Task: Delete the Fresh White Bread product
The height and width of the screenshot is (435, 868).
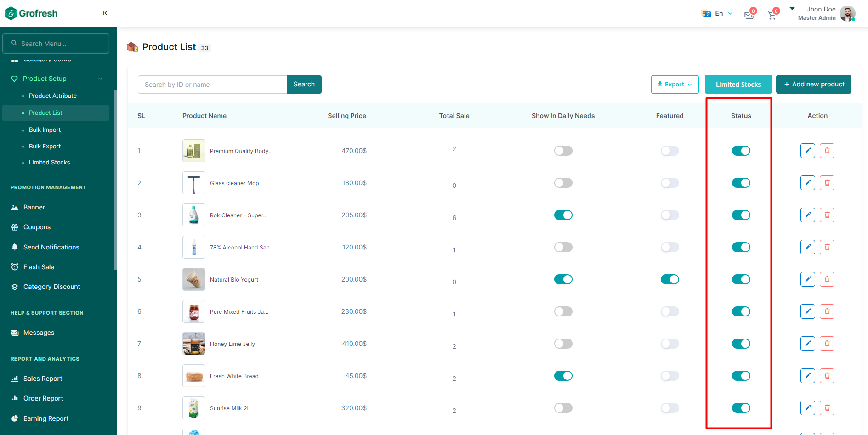Action: tap(827, 376)
